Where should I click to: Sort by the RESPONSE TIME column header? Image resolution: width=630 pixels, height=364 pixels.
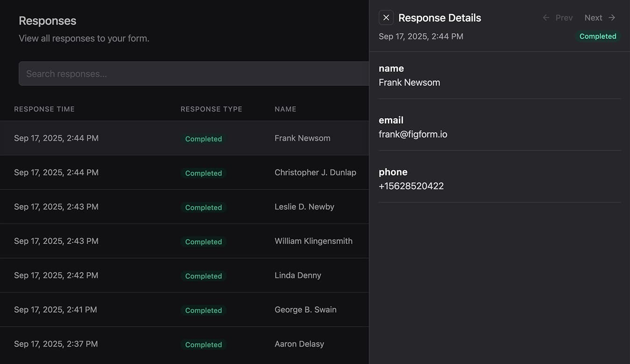[44, 109]
